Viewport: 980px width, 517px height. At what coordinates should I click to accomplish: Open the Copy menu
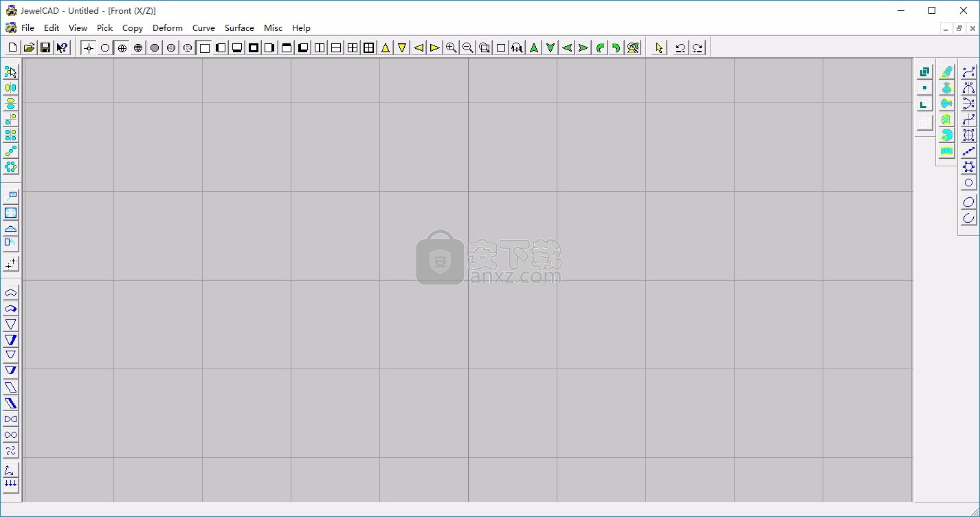pos(133,28)
